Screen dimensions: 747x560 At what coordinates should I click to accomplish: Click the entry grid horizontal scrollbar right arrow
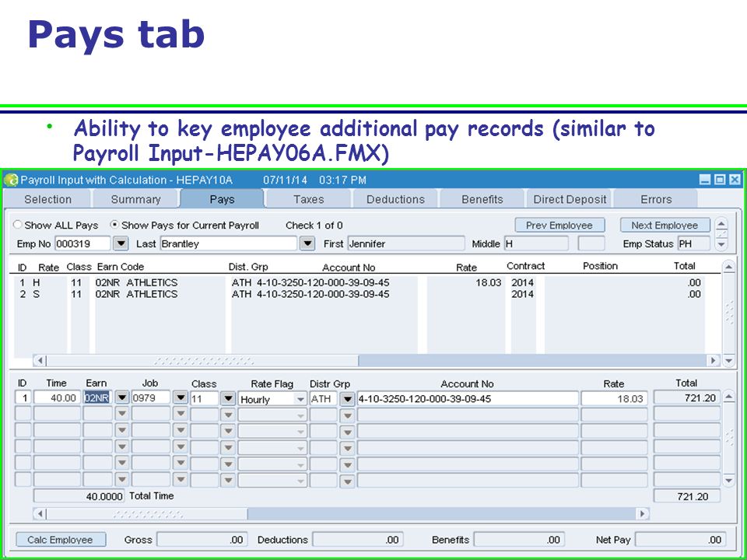(x=644, y=514)
